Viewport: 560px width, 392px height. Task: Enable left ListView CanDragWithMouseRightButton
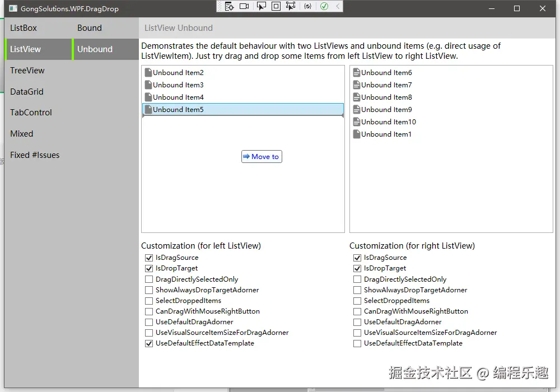click(x=149, y=311)
